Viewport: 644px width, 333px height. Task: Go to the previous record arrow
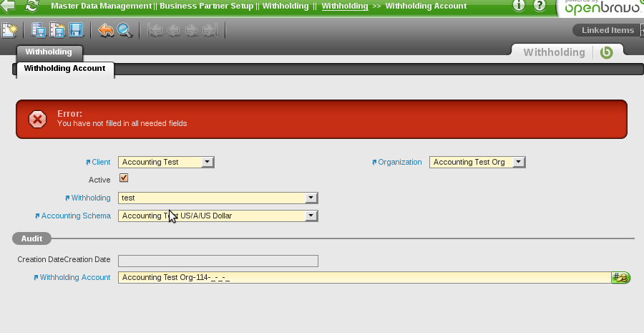[x=174, y=30]
